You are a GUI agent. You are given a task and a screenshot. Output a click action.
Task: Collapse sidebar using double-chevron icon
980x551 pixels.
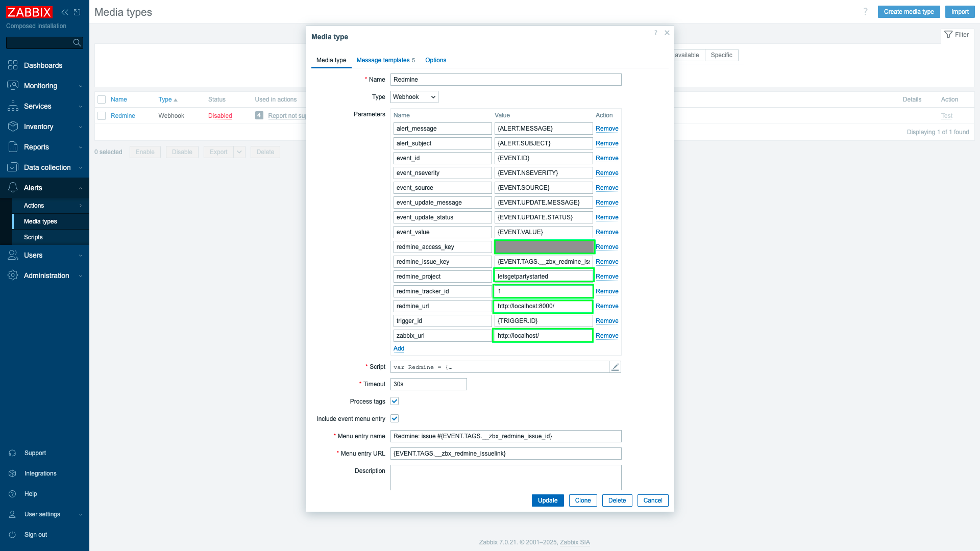65,12
